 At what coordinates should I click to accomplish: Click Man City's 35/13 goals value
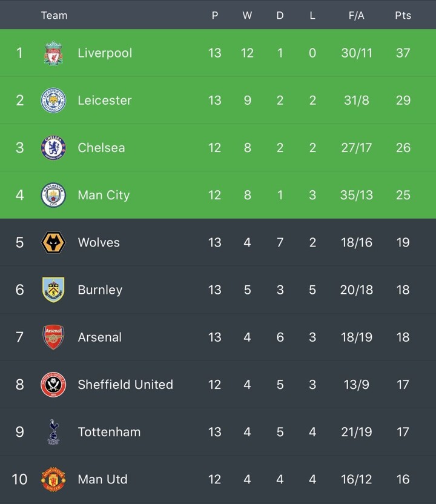pos(356,195)
